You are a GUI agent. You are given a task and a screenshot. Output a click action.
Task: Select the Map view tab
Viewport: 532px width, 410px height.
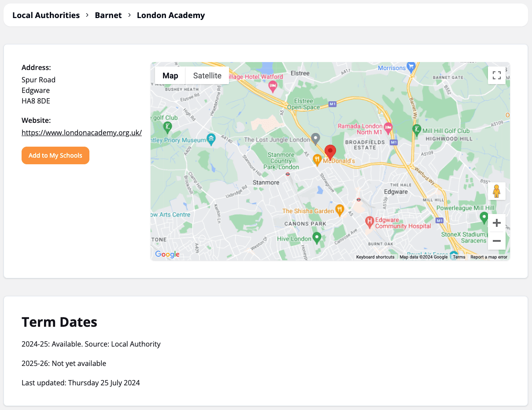[x=170, y=75]
